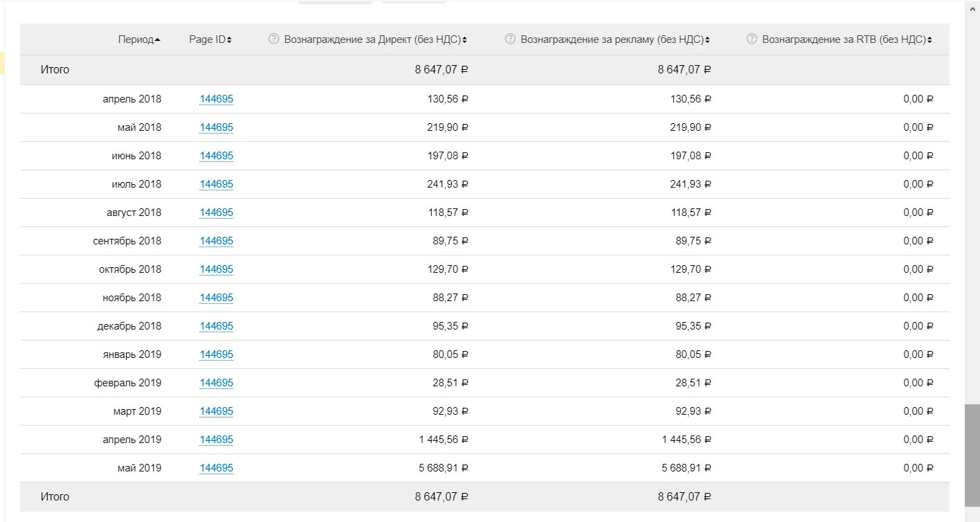Click help icon beside Вознаграждение за рекламу
Viewport: 980px width, 522px height.
click(510, 39)
